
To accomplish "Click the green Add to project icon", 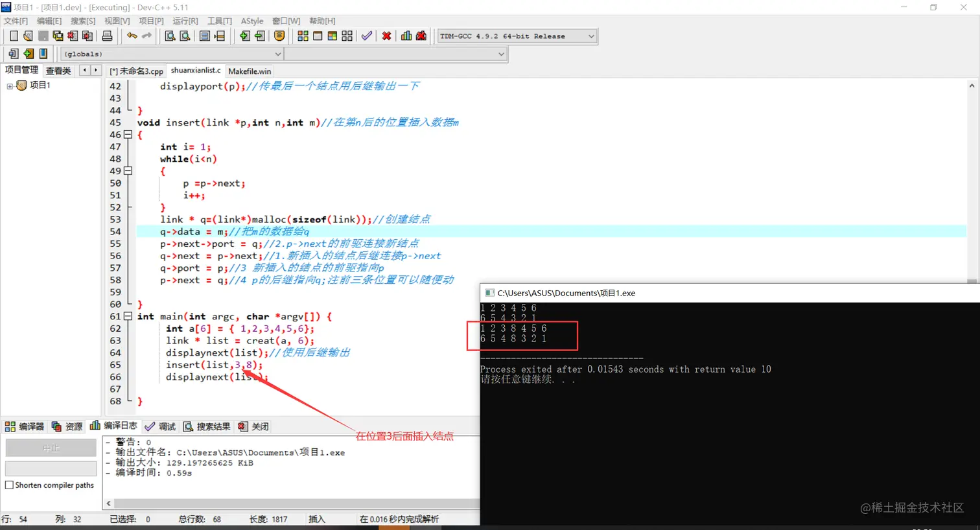I will [x=244, y=36].
